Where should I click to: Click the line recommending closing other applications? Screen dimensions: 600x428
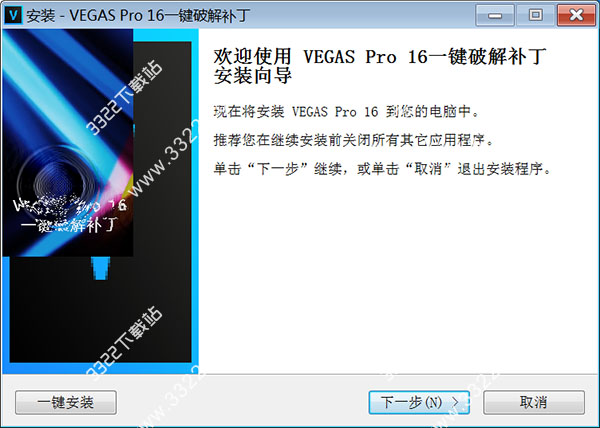[x=354, y=140]
